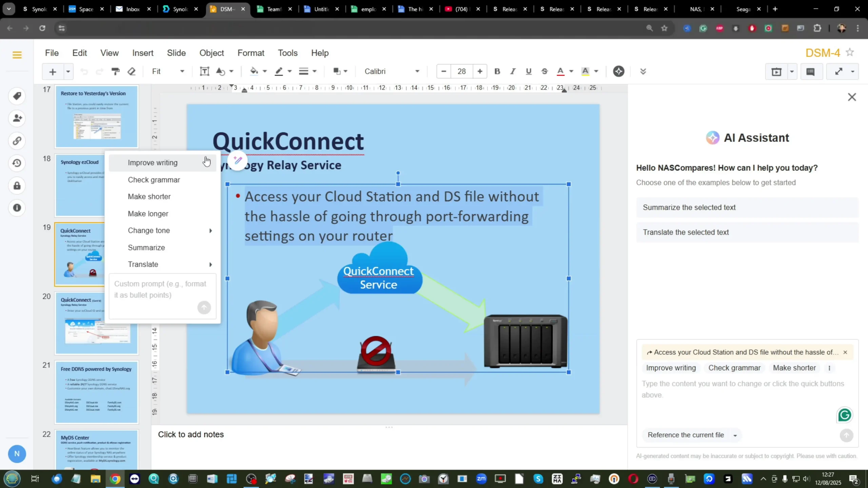Click the lock sidebar icon

(x=17, y=186)
